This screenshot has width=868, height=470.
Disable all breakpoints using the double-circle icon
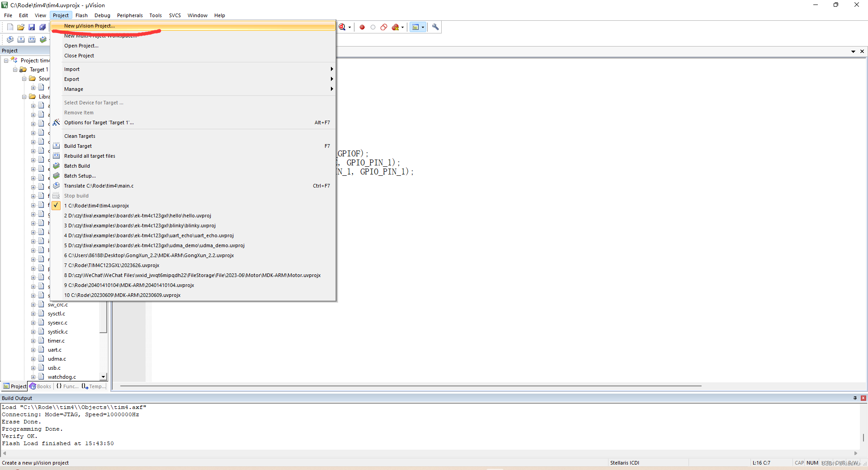click(384, 27)
